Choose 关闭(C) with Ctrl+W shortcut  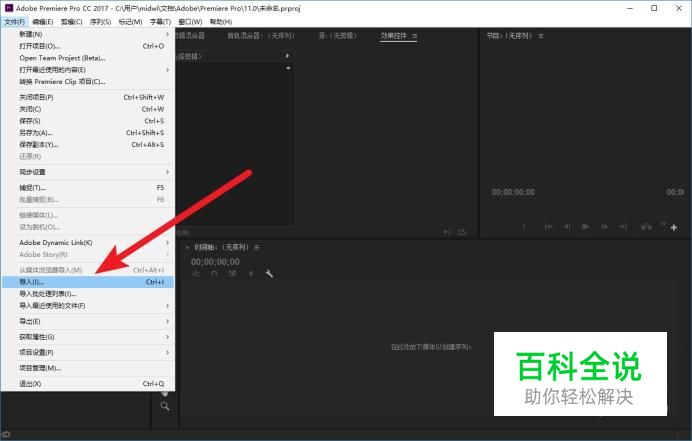(x=88, y=109)
